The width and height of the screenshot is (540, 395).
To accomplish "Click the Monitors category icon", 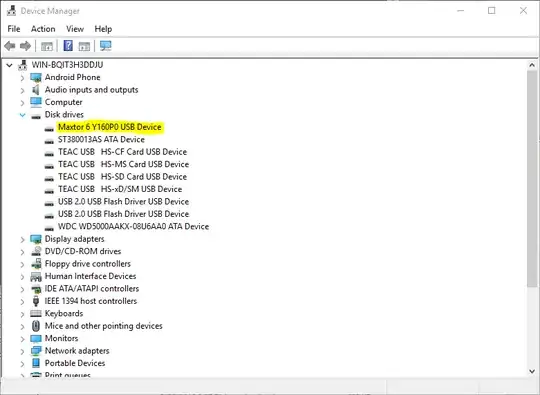I will [36, 339].
